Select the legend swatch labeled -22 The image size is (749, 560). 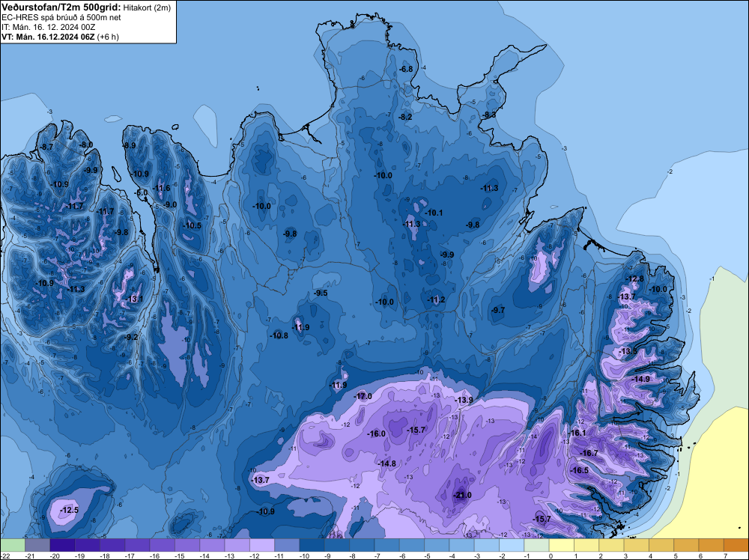(13, 545)
